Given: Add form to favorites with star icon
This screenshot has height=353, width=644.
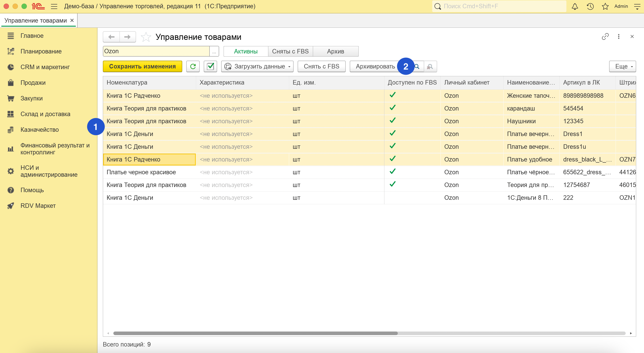Looking at the screenshot, I should 146,37.
